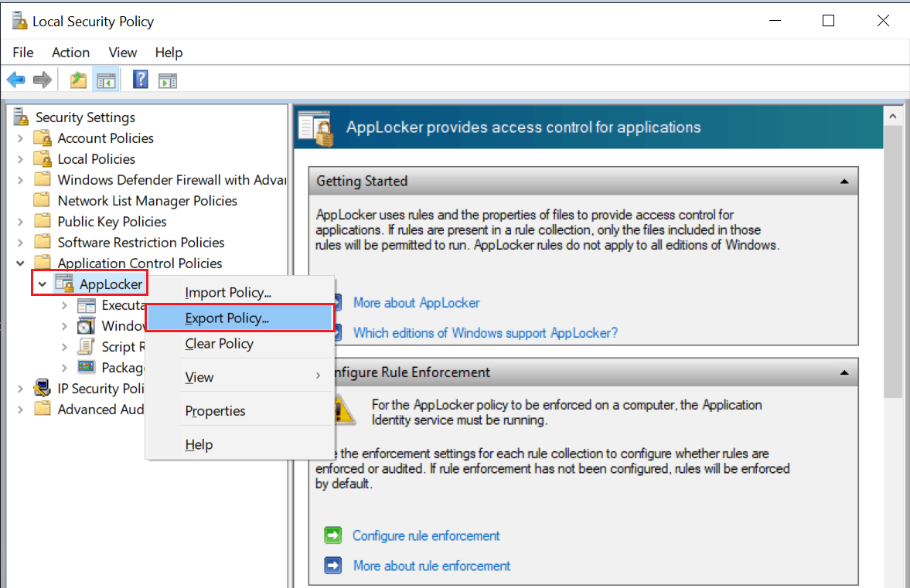This screenshot has height=588, width=910.
Task: Click the Windows Installer Rules icon
Action: [87, 326]
